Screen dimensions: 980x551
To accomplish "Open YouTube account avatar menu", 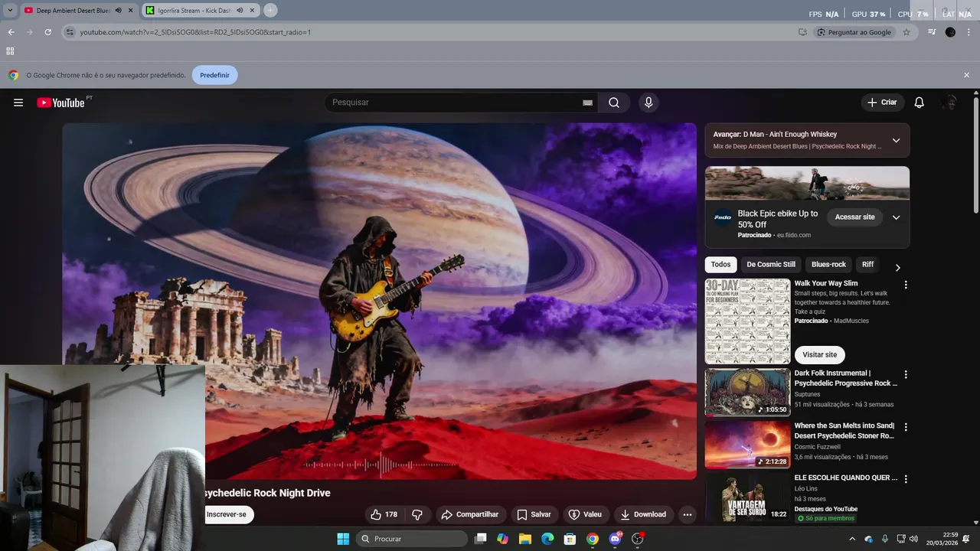I will point(950,103).
